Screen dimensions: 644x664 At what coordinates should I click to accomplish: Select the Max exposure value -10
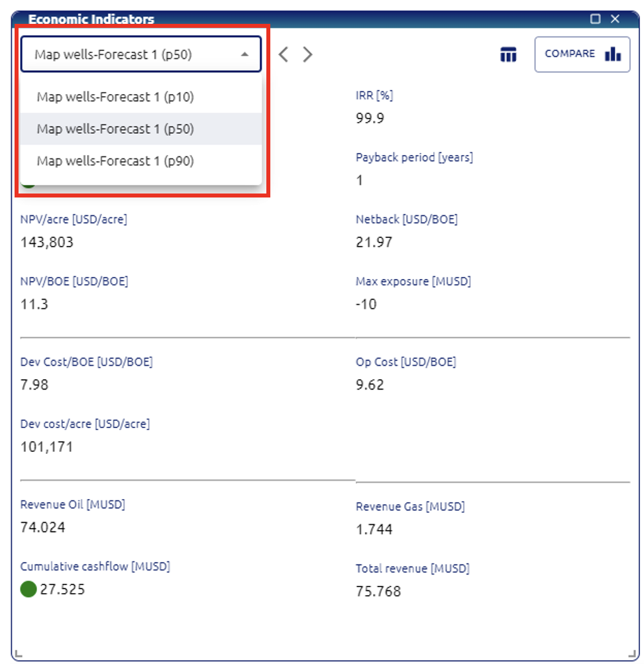[x=366, y=305]
